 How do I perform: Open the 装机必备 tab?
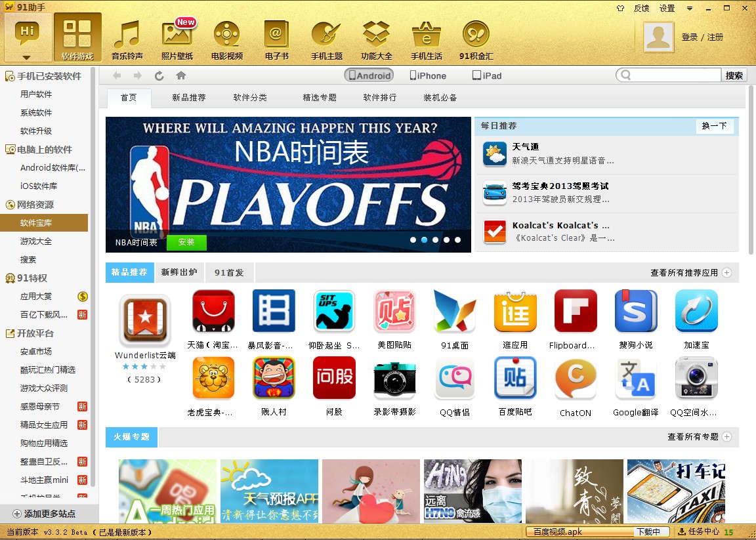[440, 98]
